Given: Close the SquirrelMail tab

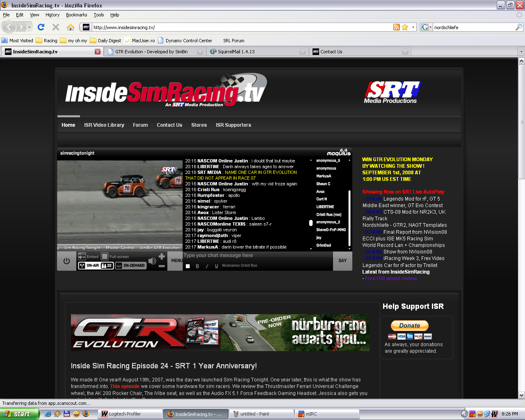Looking at the screenshot, I should click(x=303, y=52).
